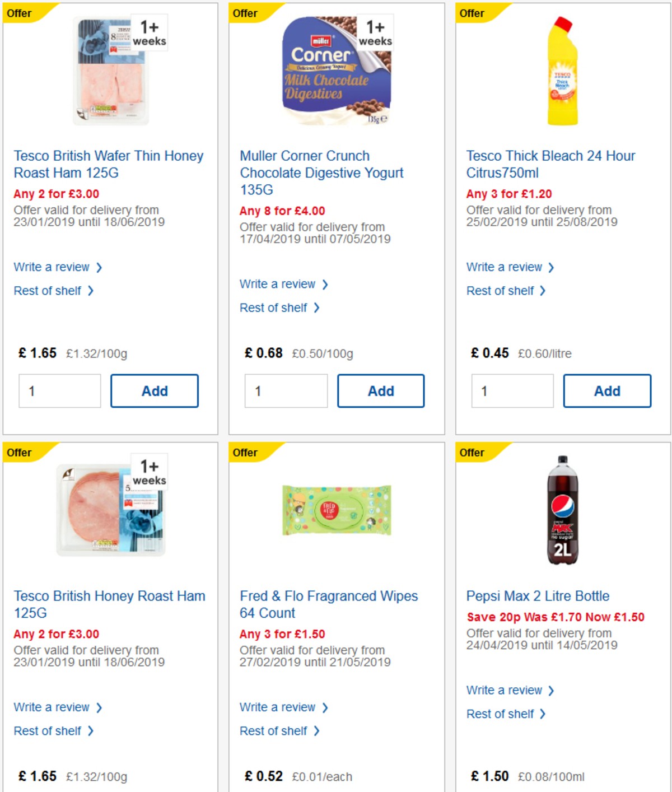Image resolution: width=672 pixels, height=792 pixels.
Task: Click the Wafer Thin Honey Roast Ham product image
Action: coord(110,71)
